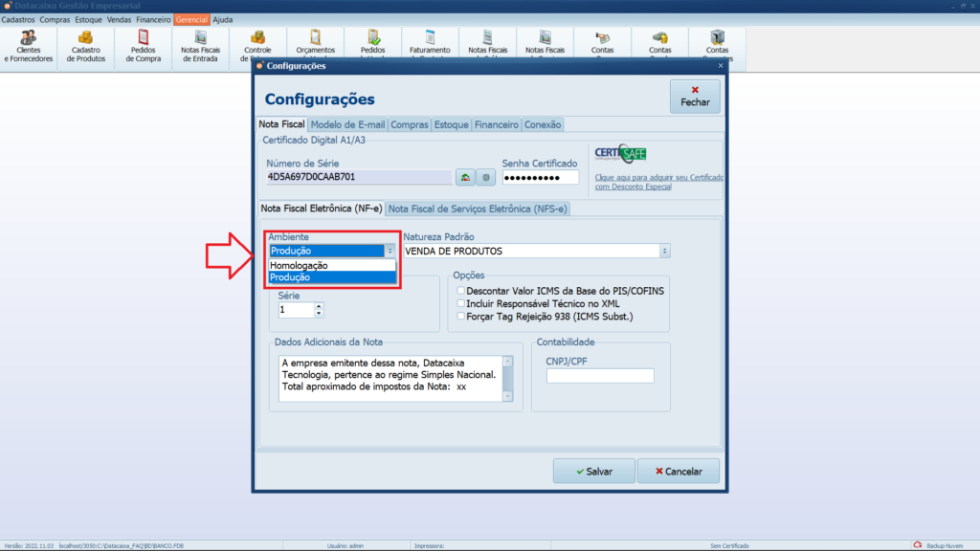Click 'Sem Certificado' status bar text
Viewport: 980px width, 551px height.
(x=729, y=546)
